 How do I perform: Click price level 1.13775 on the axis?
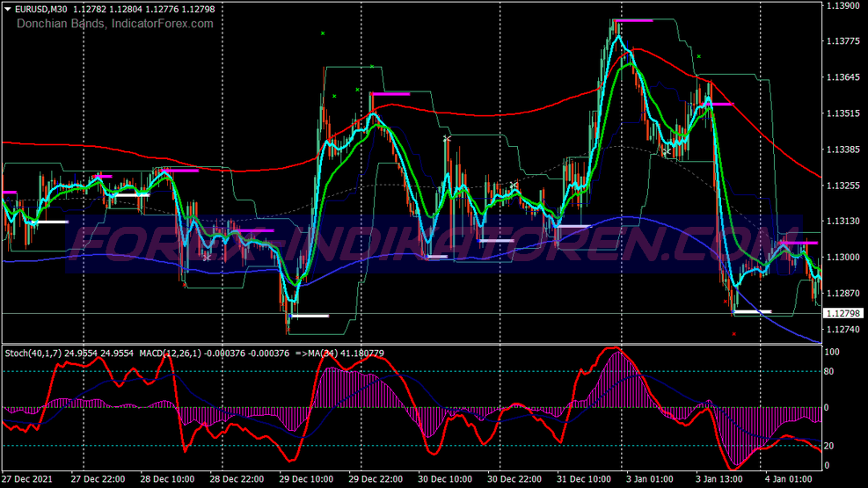point(842,41)
